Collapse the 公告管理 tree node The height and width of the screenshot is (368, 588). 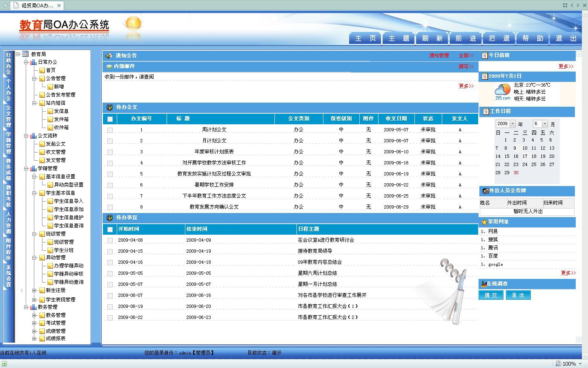tap(35, 79)
